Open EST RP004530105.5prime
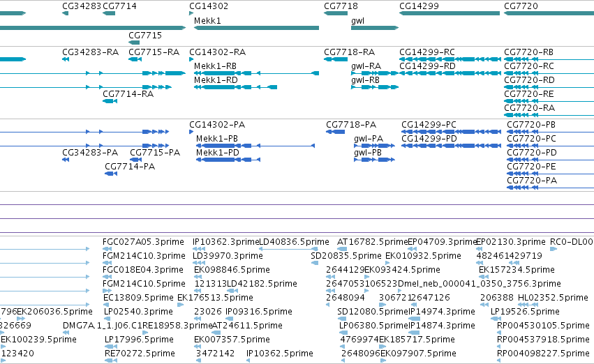The image size is (594, 364). [x=543, y=326]
